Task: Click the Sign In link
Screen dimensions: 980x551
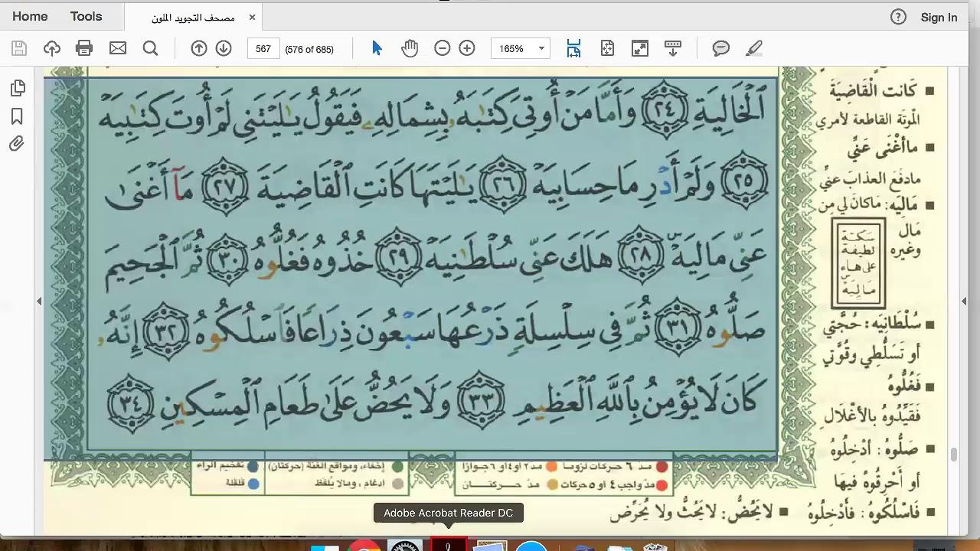Action: (939, 17)
